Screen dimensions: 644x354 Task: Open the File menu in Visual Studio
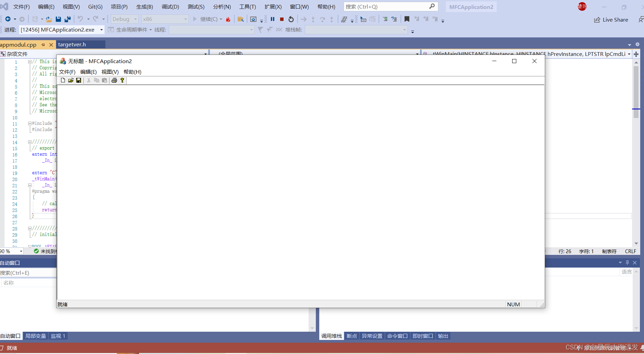pyautogui.click(x=21, y=7)
